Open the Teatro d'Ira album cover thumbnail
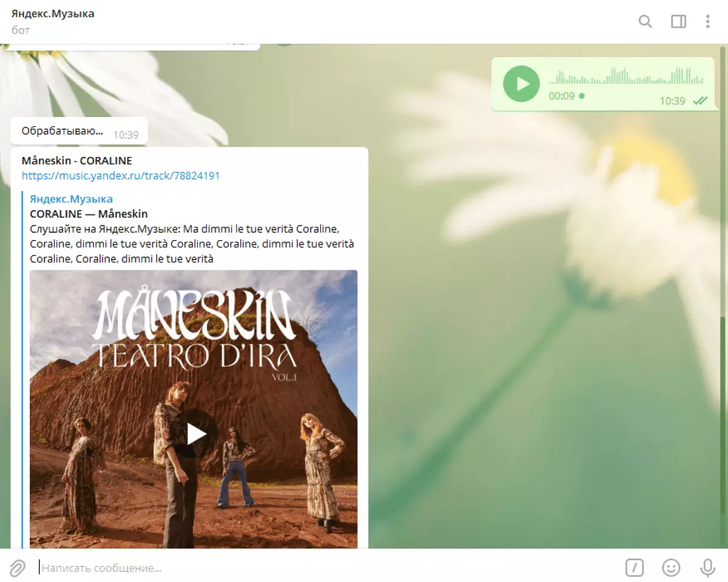This screenshot has width=728, height=582. 194,409
